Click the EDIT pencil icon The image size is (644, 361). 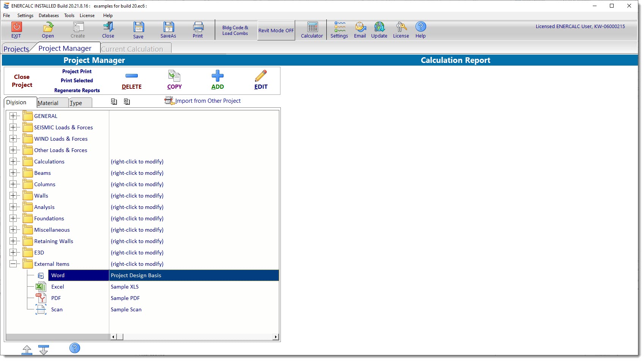(261, 76)
